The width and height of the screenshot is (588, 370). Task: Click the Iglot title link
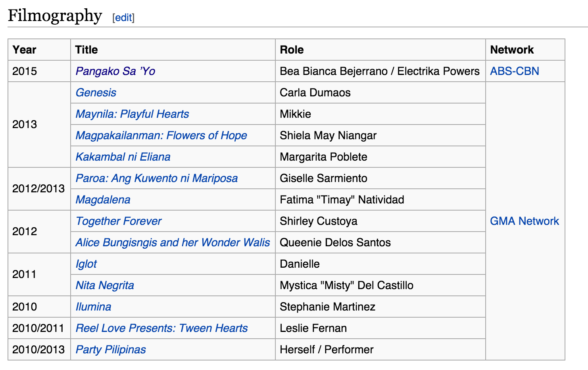[86, 264]
